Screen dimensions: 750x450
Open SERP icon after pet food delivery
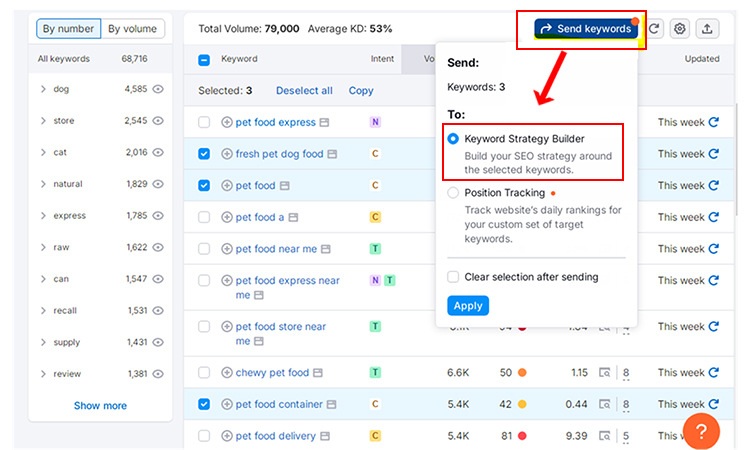tap(325, 436)
